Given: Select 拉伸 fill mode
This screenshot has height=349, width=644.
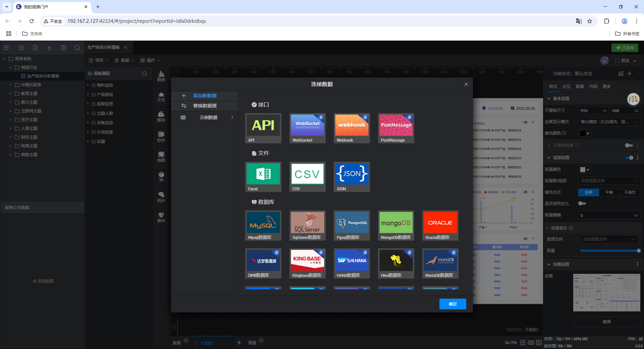Looking at the screenshot, I should [x=589, y=192].
